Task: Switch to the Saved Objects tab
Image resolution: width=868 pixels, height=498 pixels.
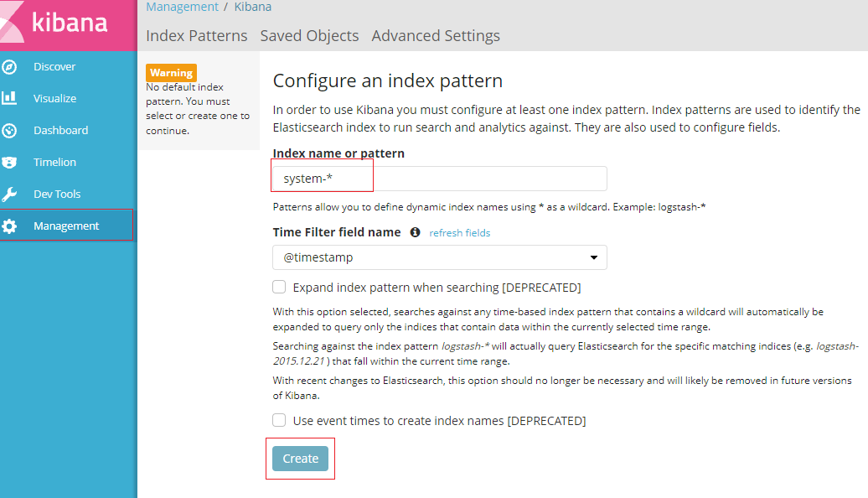Action: coord(309,36)
